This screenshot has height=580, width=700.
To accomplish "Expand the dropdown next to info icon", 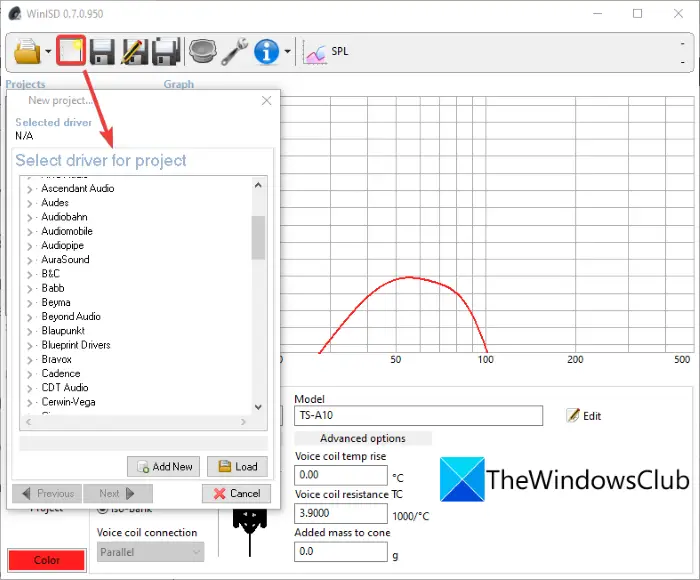I will (x=288, y=51).
